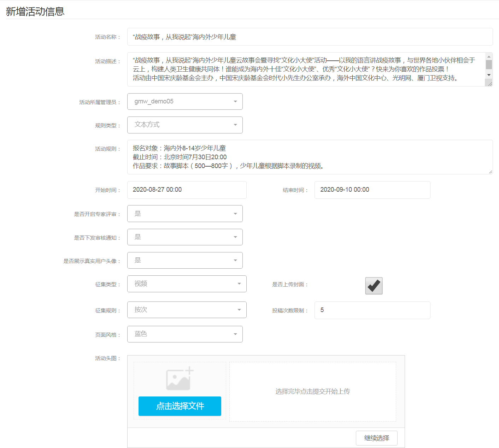
Task: Open the 规则类型 dropdown showing 文本方式
Action: tap(185, 125)
